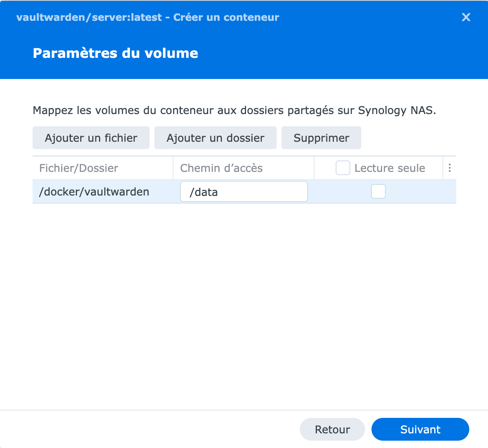The image size is (488, 448).
Task: Proceed with the Suivant button
Action: (420, 429)
